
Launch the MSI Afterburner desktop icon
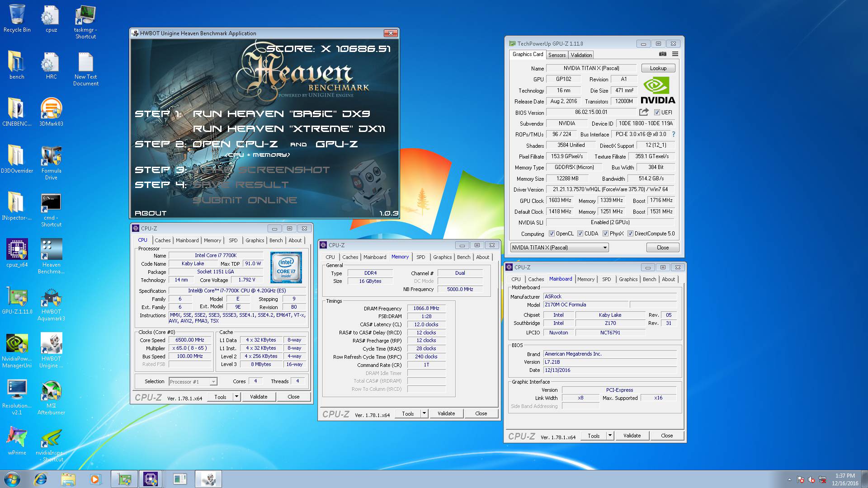51,398
